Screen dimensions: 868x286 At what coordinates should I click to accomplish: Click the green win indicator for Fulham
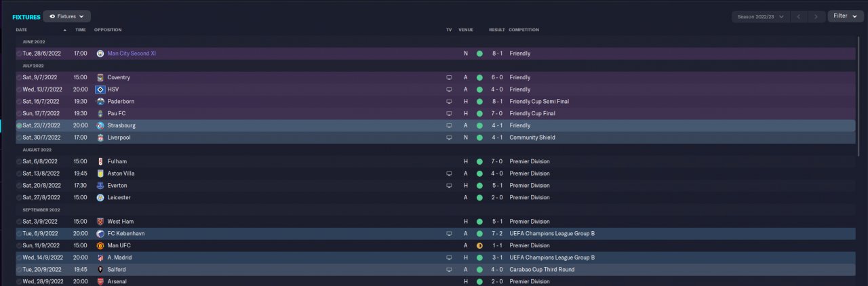click(479, 161)
